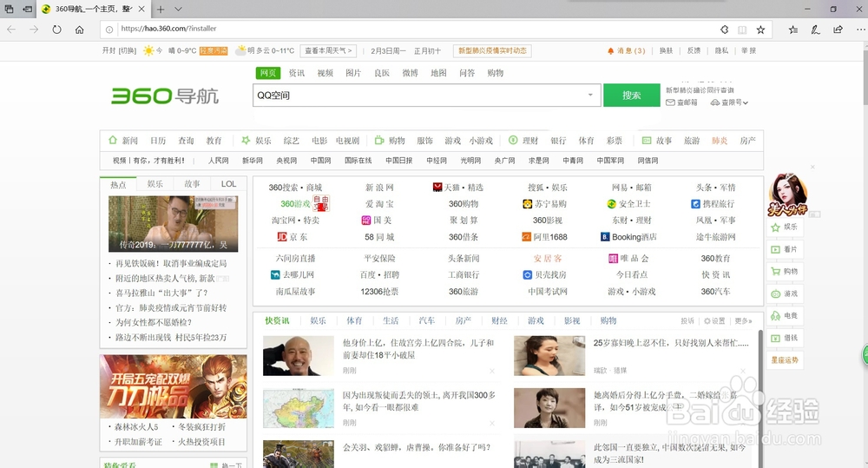Open 娱乐 category in navigation bar

click(x=263, y=141)
